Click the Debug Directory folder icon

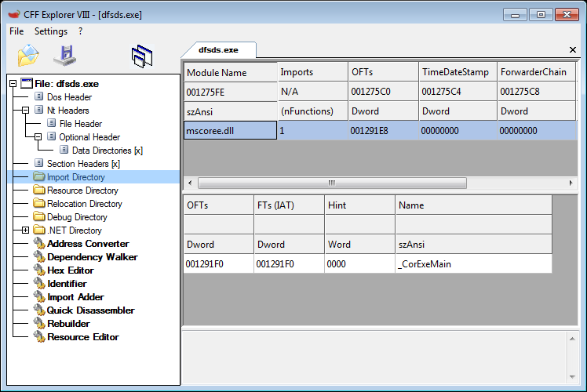[x=39, y=216]
